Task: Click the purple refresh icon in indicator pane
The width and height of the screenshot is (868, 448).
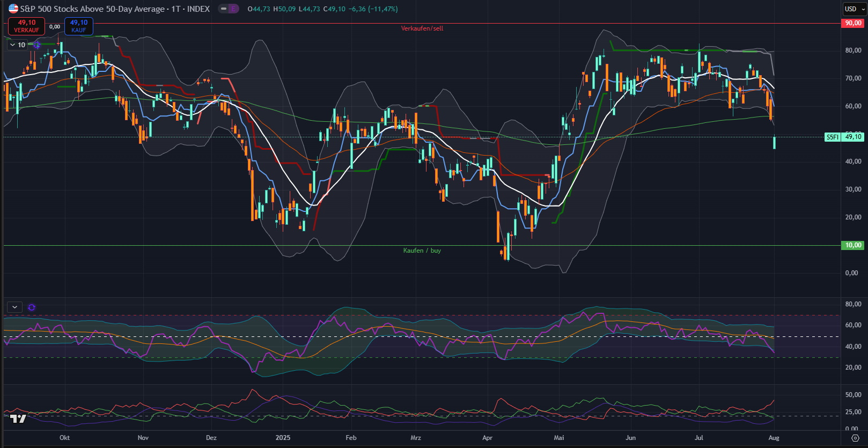Action: click(32, 307)
